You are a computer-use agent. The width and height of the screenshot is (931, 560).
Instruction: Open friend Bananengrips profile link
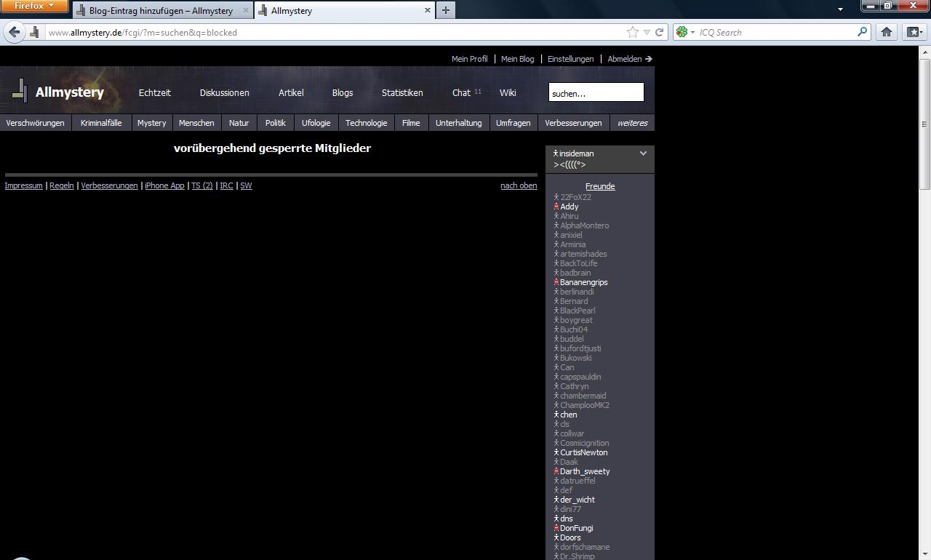pos(583,282)
